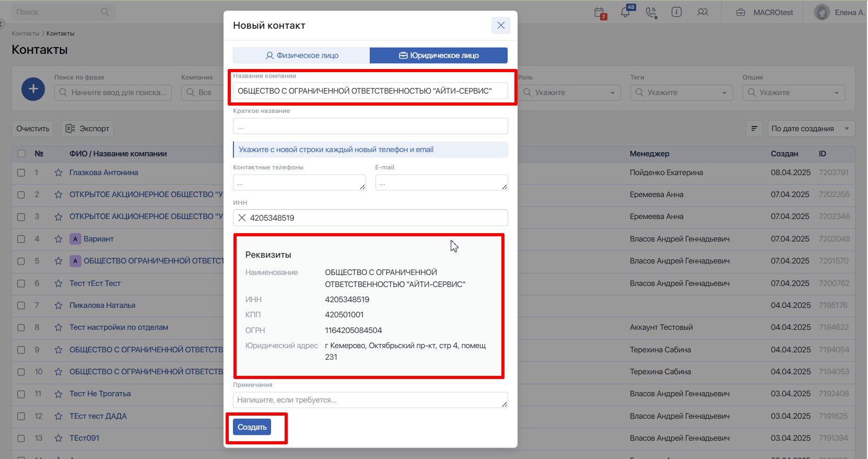Click the calendar icon in top bar
The width and height of the screenshot is (868, 459).
[600, 13]
